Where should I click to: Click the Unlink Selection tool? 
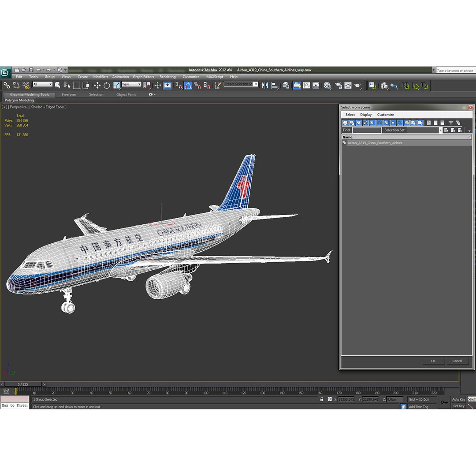point(16,86)
